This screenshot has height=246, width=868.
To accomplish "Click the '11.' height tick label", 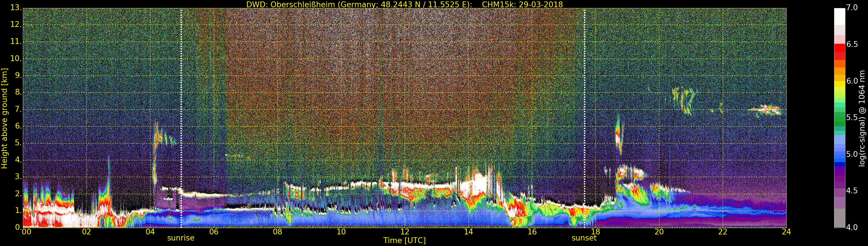I will [16, 41].
